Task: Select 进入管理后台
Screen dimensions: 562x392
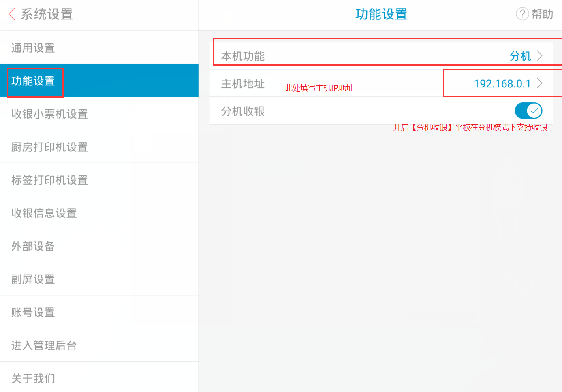Action: point(99,345)
